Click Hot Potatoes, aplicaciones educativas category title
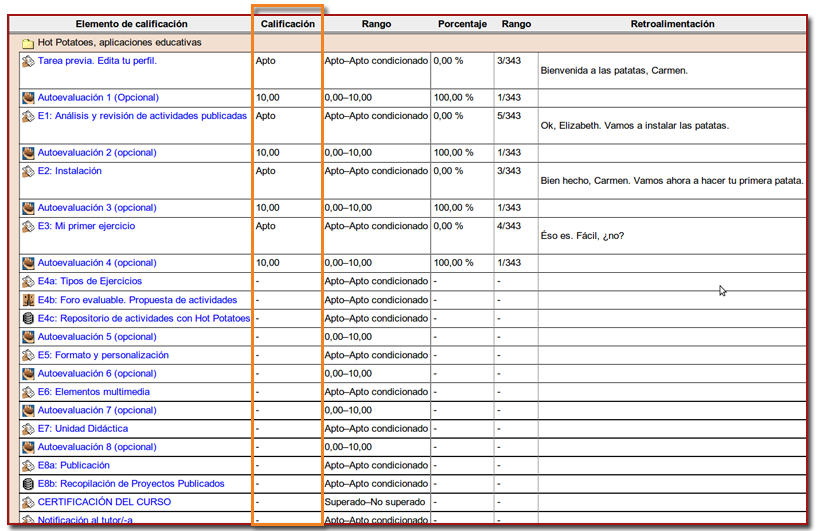816x531 pixels. pos(119,43)
